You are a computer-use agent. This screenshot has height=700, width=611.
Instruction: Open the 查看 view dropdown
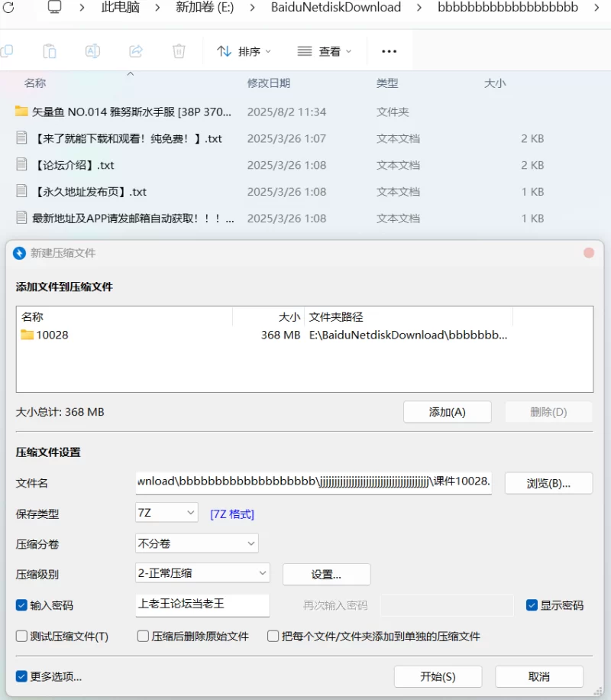(x=325, y=51)
